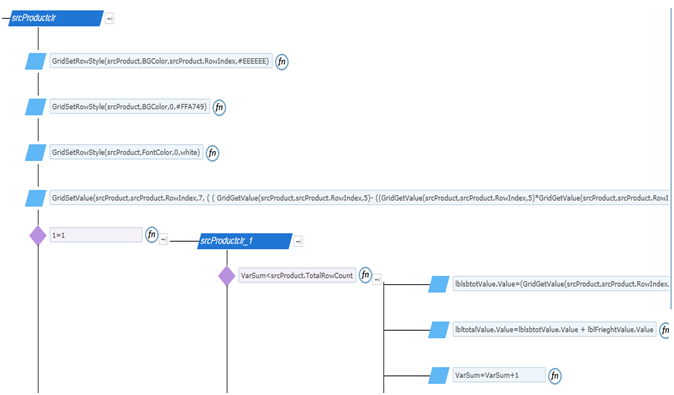Viewport: 674px width, 395px height.
Task: Edit the lblsbtotValue.Value expression field
Action: 561,284
